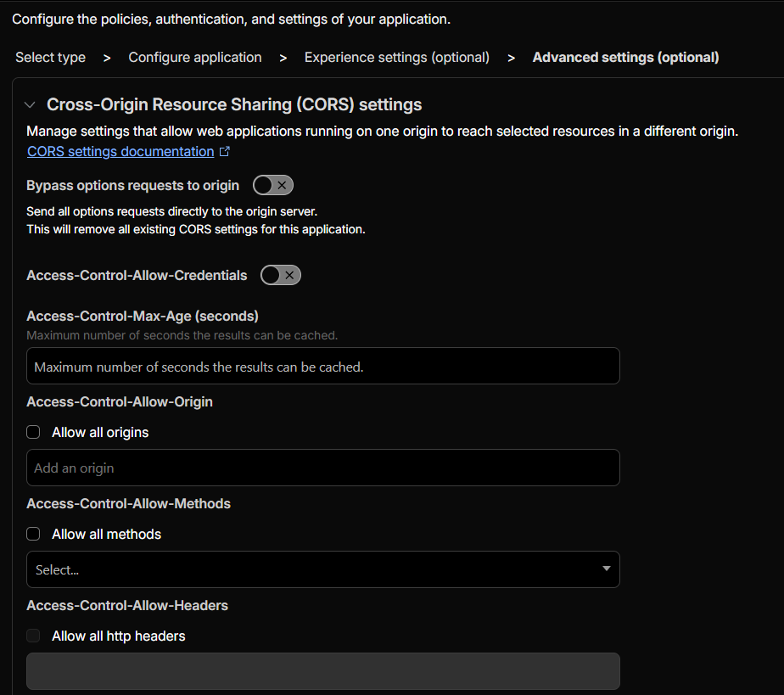Screen dimensions: 784x695
Task: Check the Allow all http headers checkbox
Action: [x=33, y=636]
